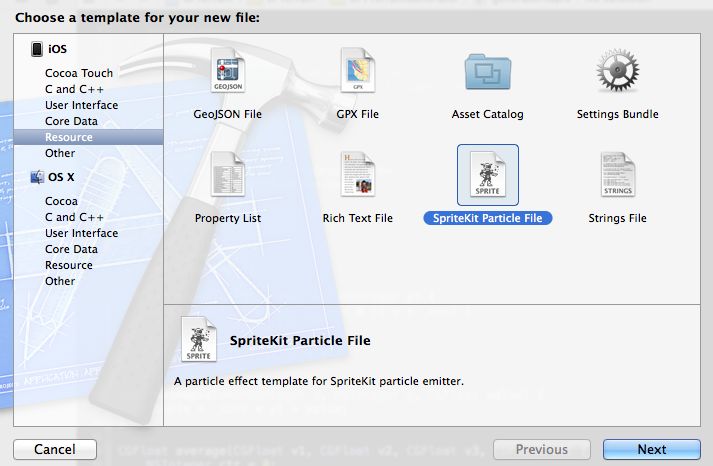Image resolution: width=713 pixels, height=466 pixels.
Task: Click the iOS section header
Action: point(57,49)
